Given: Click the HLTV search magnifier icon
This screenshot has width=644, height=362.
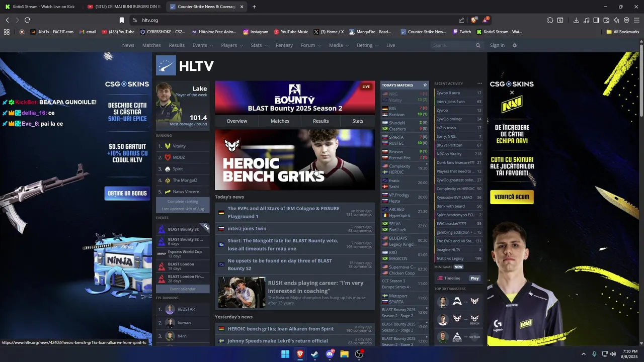Looking at the screenshot, I should [x=478, y=45].
